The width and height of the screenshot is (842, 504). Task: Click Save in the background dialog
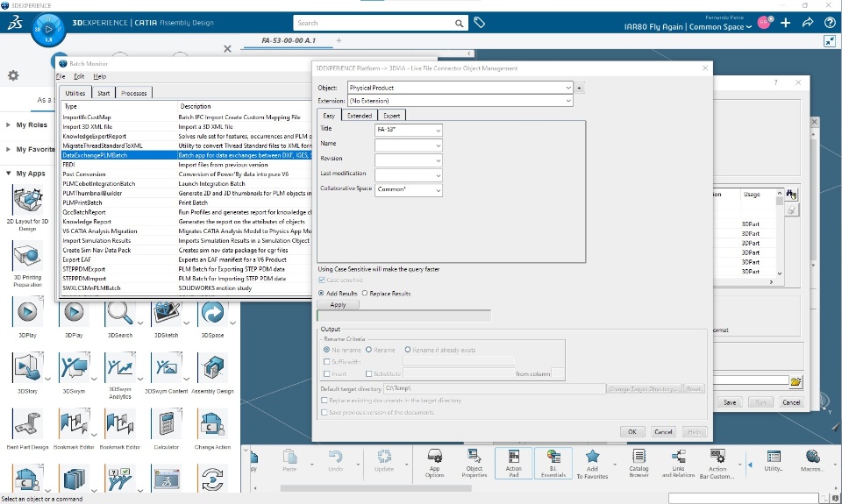730,402
